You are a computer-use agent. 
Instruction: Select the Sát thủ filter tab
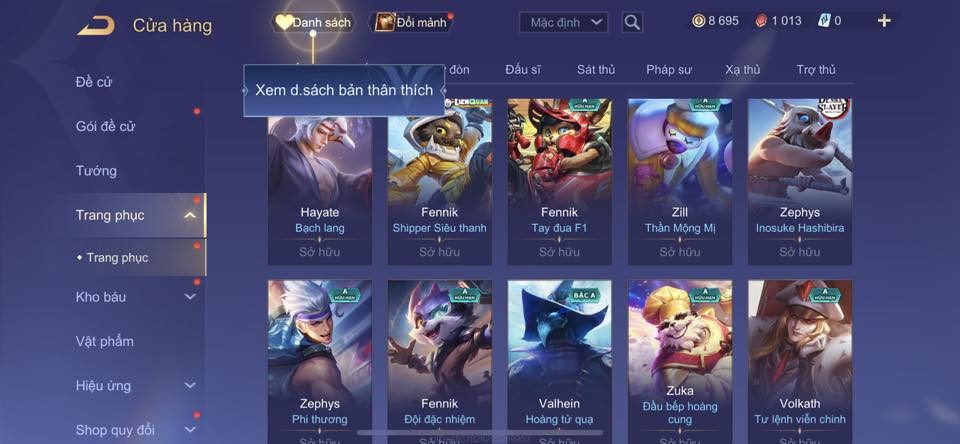(x=596, y=70)
